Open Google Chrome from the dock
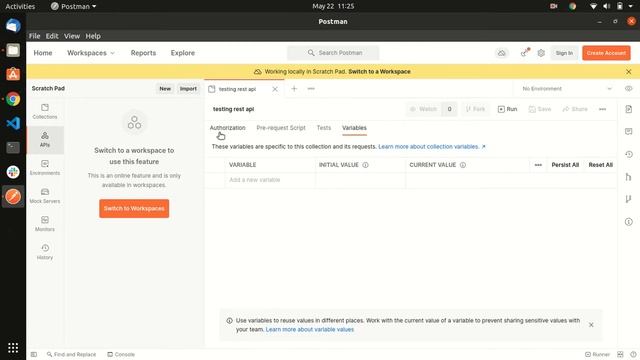 tap(13, 99)
